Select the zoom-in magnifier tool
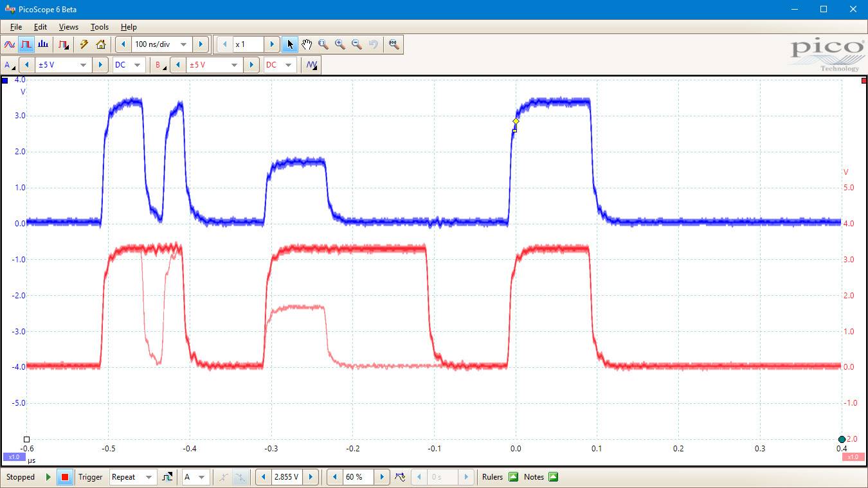Viewport: 868px width, 488px height. (x=340, y=44)
